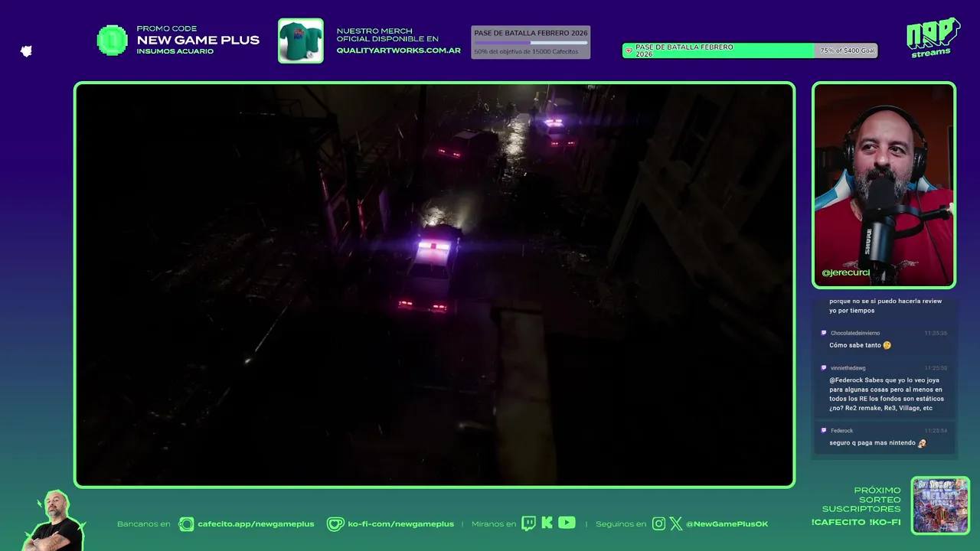Screen dimensions: 980x551
Task: Click the 11:25:54 chat timestamp
Action: [x=936, y=431]
